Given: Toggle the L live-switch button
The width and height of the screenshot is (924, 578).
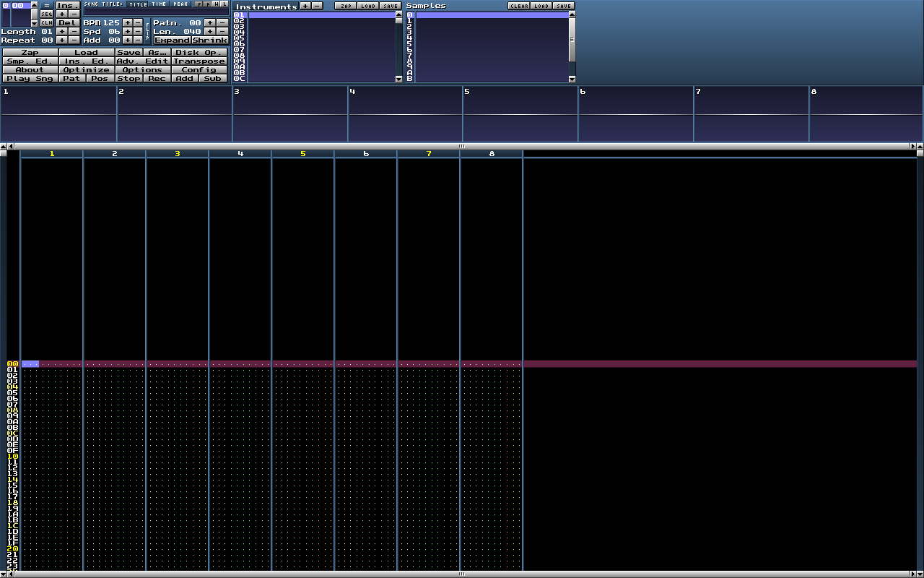Looking at the screenshot, I should point(225,4).
